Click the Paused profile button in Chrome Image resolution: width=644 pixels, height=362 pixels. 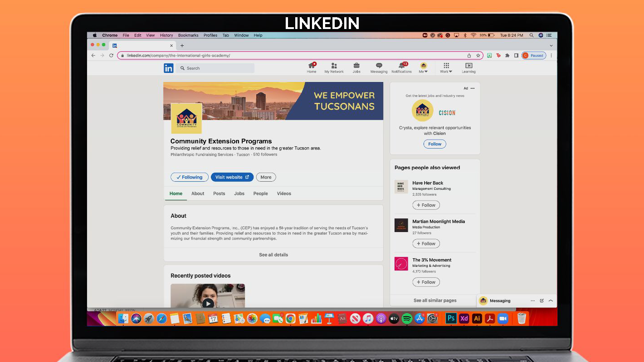(534, 56)
